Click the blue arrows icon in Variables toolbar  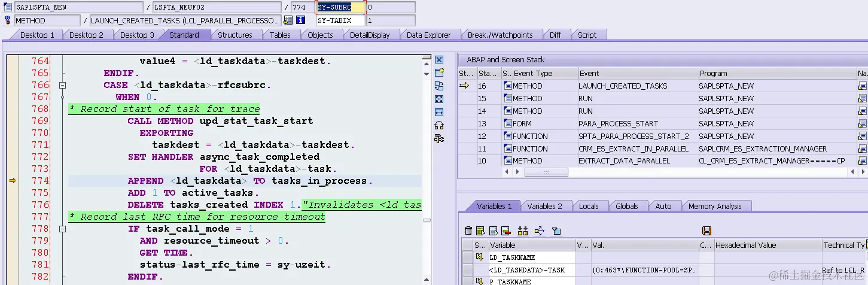[x=539, y=231]
